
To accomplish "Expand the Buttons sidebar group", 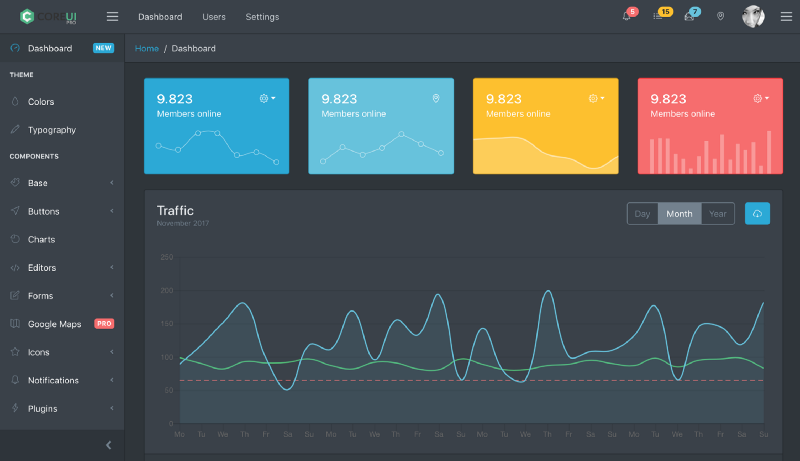I will pyautogui.click(x=62, y=211).
